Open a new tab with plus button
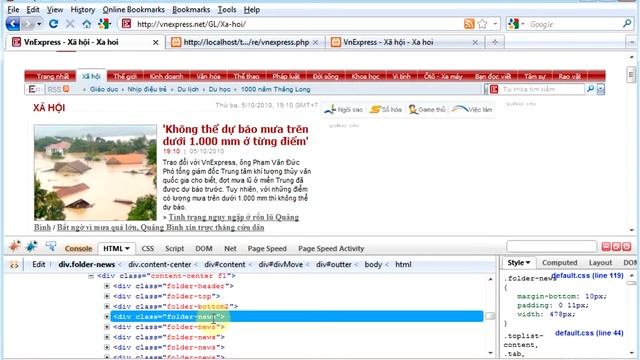 [x=495, y=42]
